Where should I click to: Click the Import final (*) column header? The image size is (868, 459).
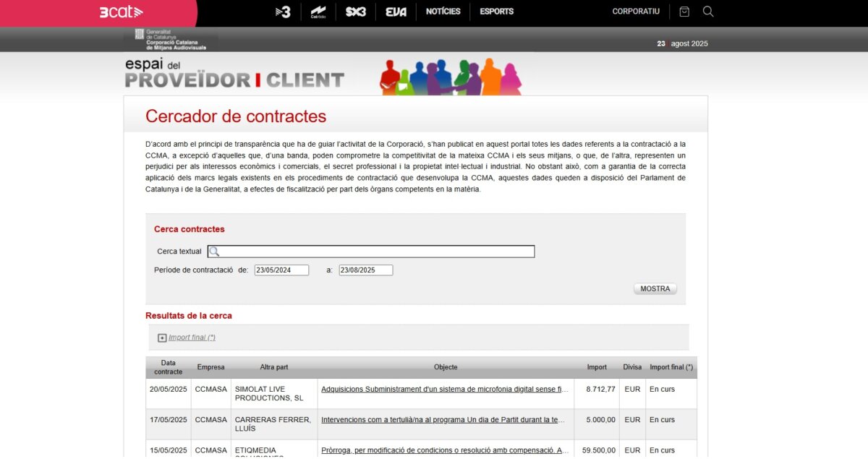[x=671, y=367]
